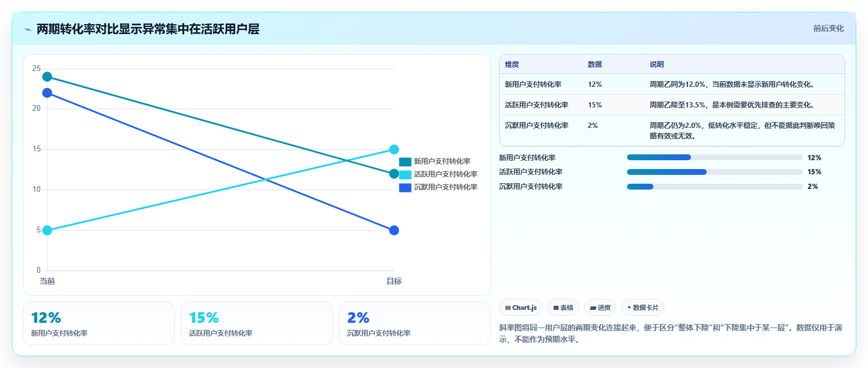Click the 沉默用户 data point at 22

coord(47,93)
